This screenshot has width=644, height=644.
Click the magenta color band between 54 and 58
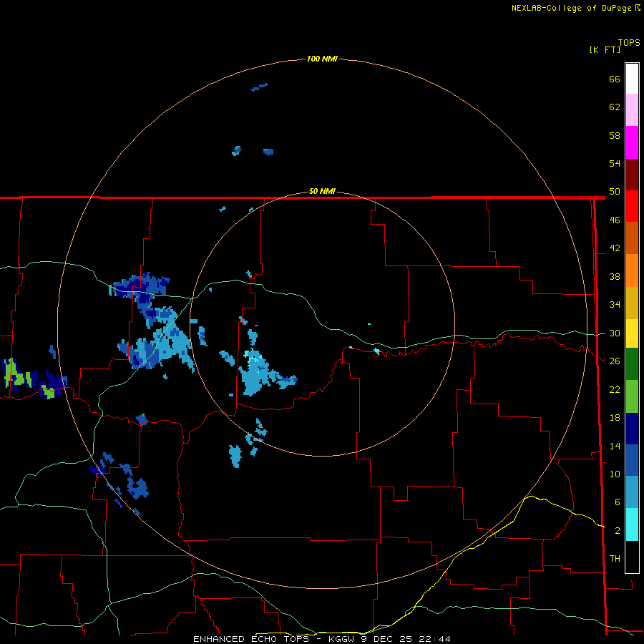coord(632,142)
